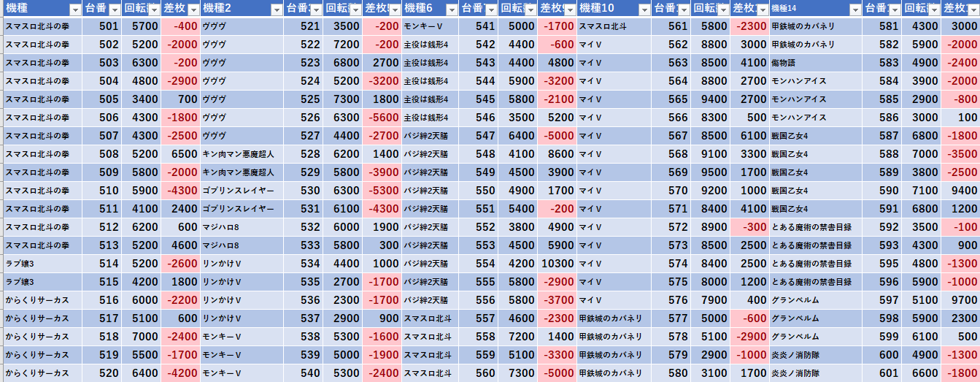Screen dimensions: 980x382
Task: Select とある魔術の禁書目録 cell for machine 592
Action: click(x=816, y=226)
